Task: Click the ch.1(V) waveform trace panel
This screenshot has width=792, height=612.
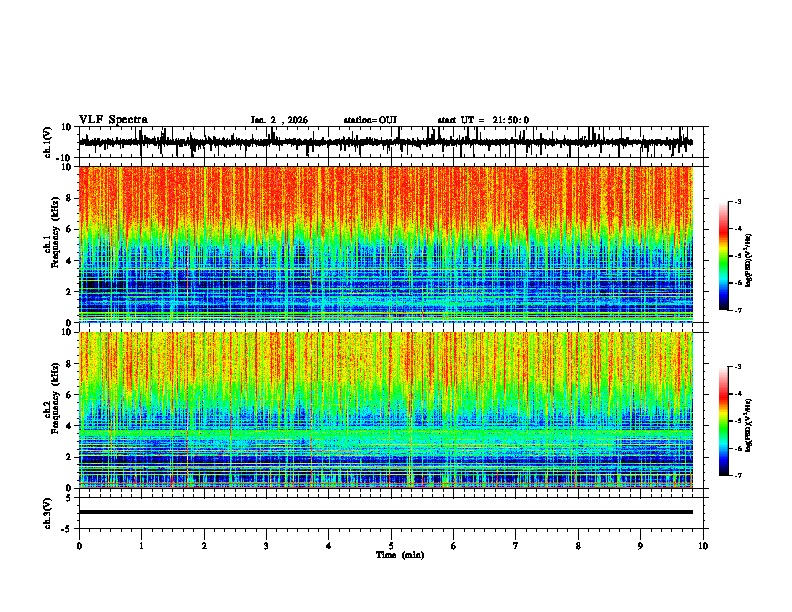Action: point(391,142)
